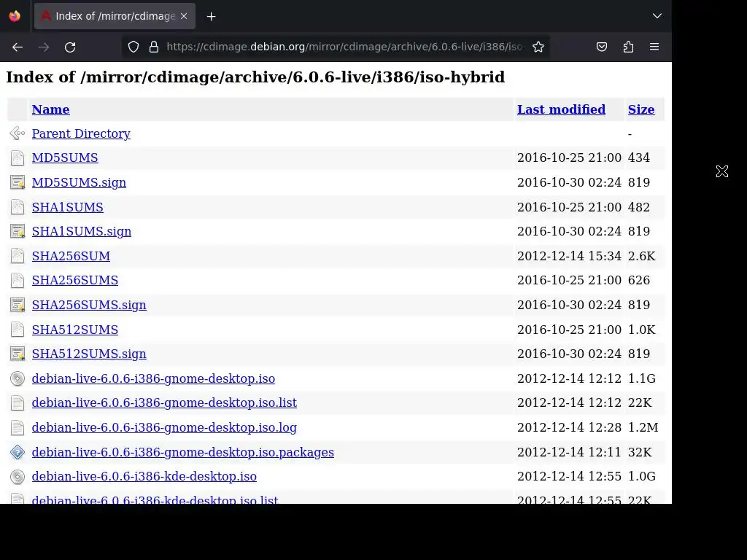Click the disc icon beside kde-desktop.iso
The height and width of the screenshot is (560, 747).
point(18,477)
